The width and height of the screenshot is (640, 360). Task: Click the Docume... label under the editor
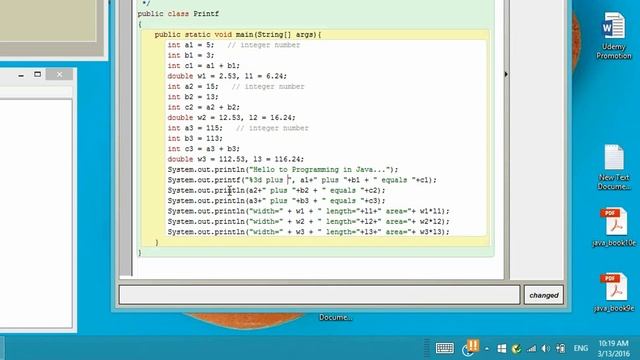click(335, 318)
